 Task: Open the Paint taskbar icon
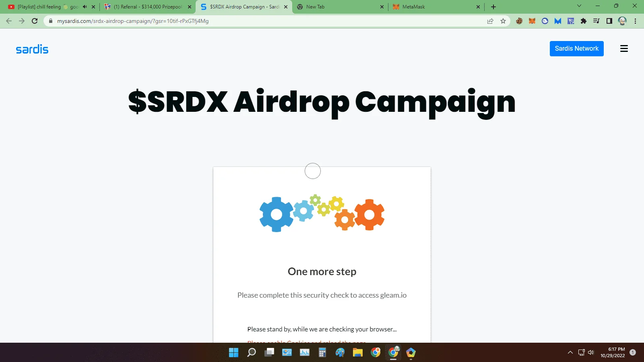point(340,353)
